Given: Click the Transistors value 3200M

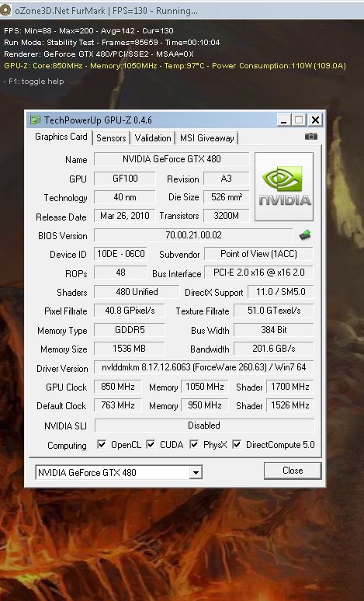Looking at the screenshot, I should tap(226, 216).
